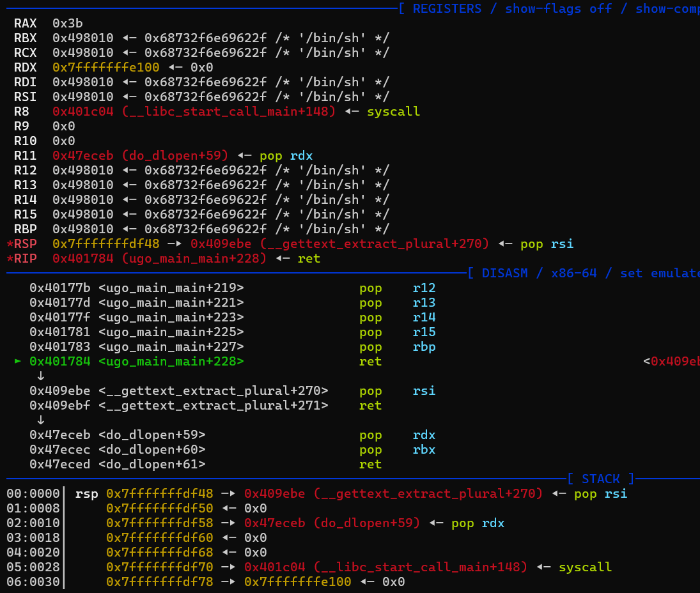Click the red asterisk beside RIP
Image resolution: width=700 pixels, height=593 pixels.
[10, 258]
